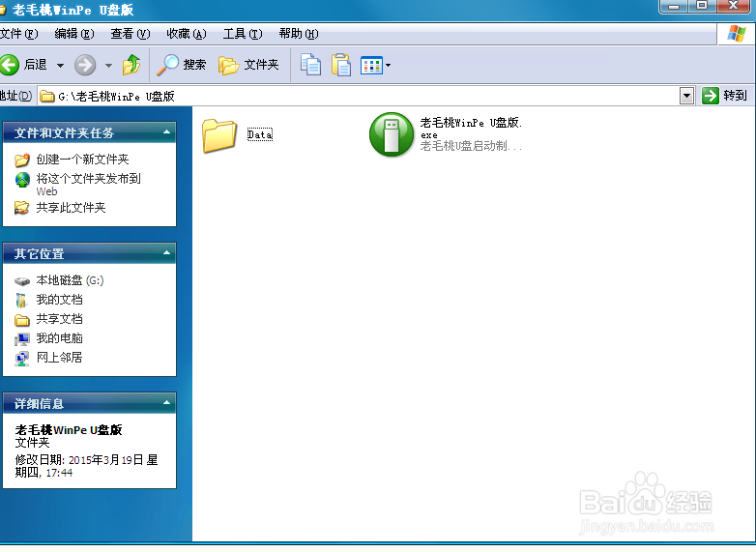Click the My Documents icon
The height and width of the screenshot is (552, 756).
point(21,300)
